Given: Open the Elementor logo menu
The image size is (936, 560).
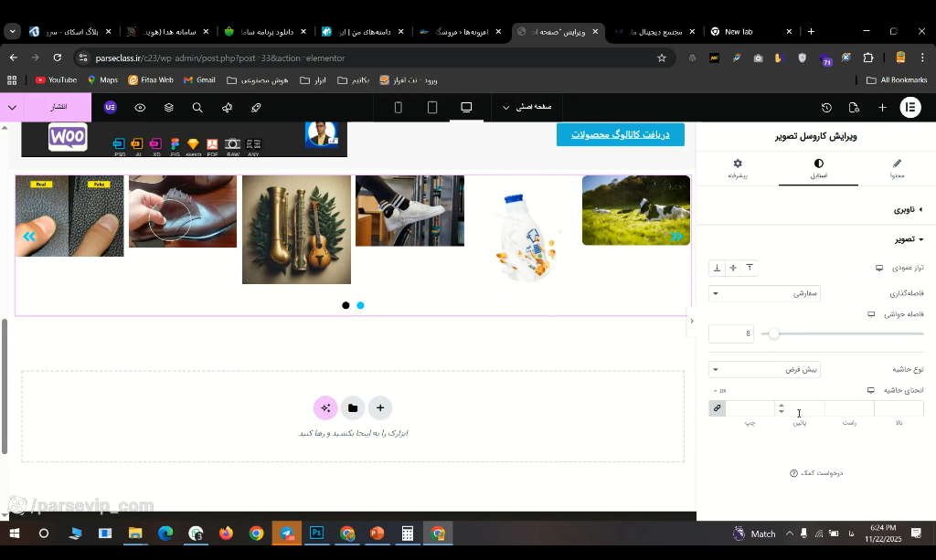Looking at the screenshot, I should coord(910,108).
